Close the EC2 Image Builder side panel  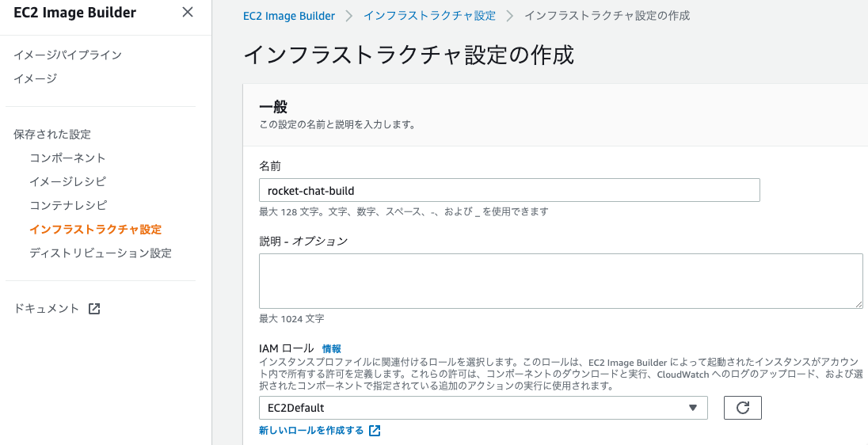tap(188, 12)
